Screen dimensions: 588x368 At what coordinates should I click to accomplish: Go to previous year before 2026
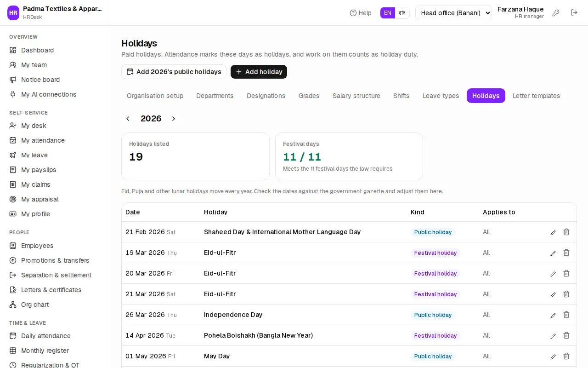pos(128,119)
